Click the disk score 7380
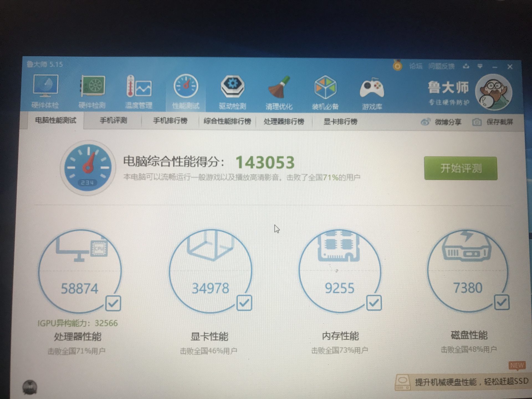Screen dimensions: 532x399 click(x=468, y=288)
